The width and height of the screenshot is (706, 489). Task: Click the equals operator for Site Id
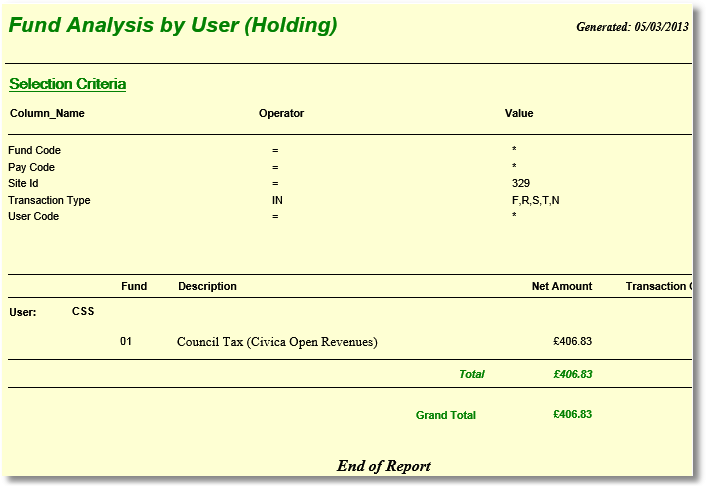(275, 184)
